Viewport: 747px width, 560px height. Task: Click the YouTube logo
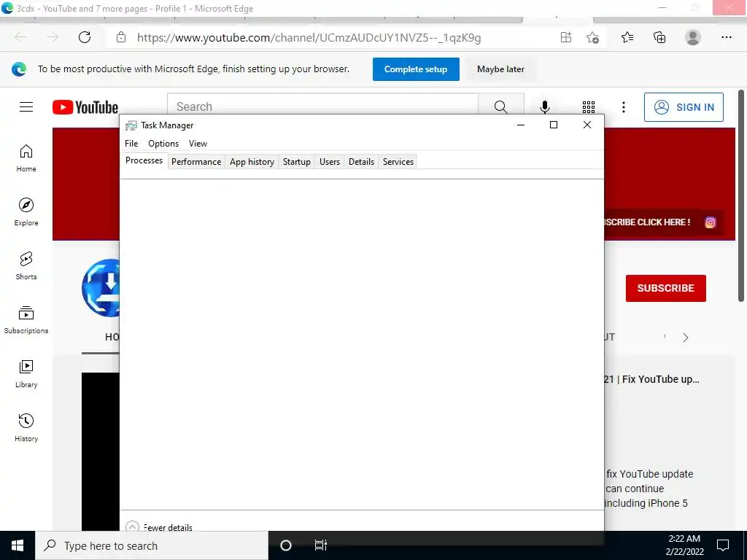point(85,107)
